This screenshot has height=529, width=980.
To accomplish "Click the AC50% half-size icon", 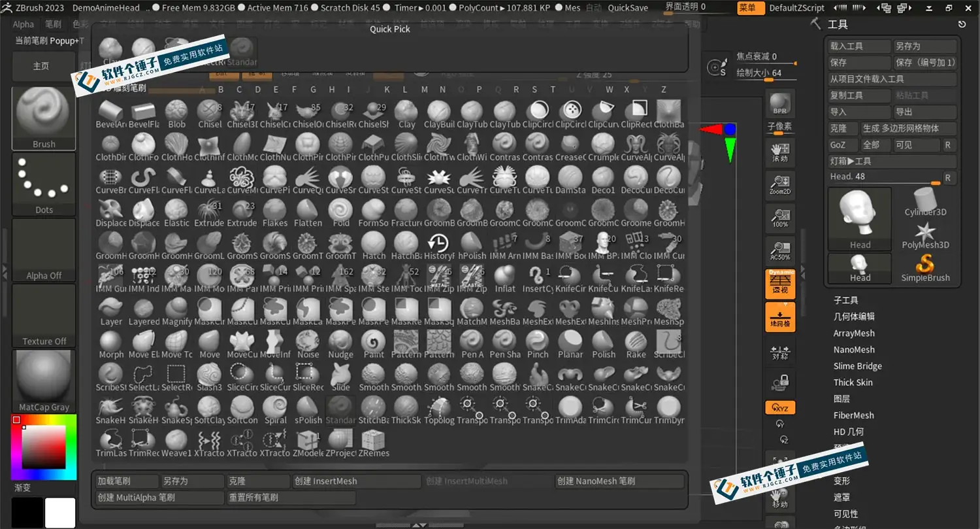I will 780,250.
